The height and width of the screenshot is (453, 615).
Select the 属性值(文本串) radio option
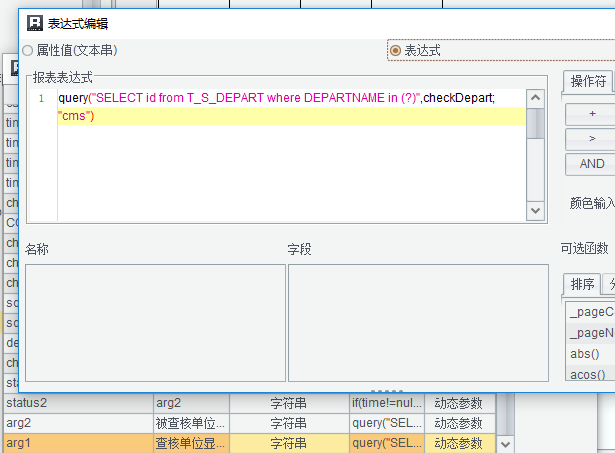tap(70, 51)
